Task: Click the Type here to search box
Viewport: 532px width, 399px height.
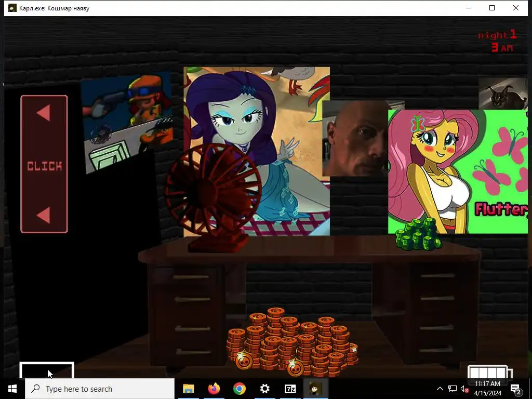Action: [100, 389]
